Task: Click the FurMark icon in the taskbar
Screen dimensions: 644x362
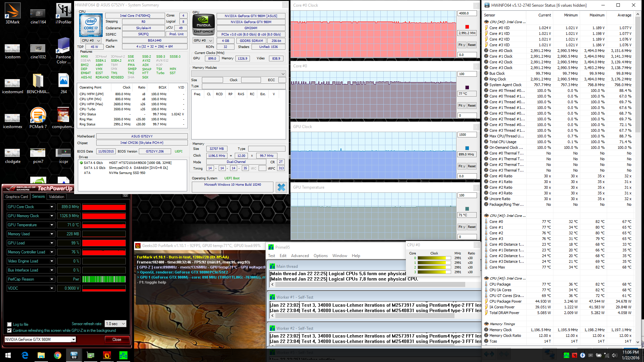Action: point(107,355)
